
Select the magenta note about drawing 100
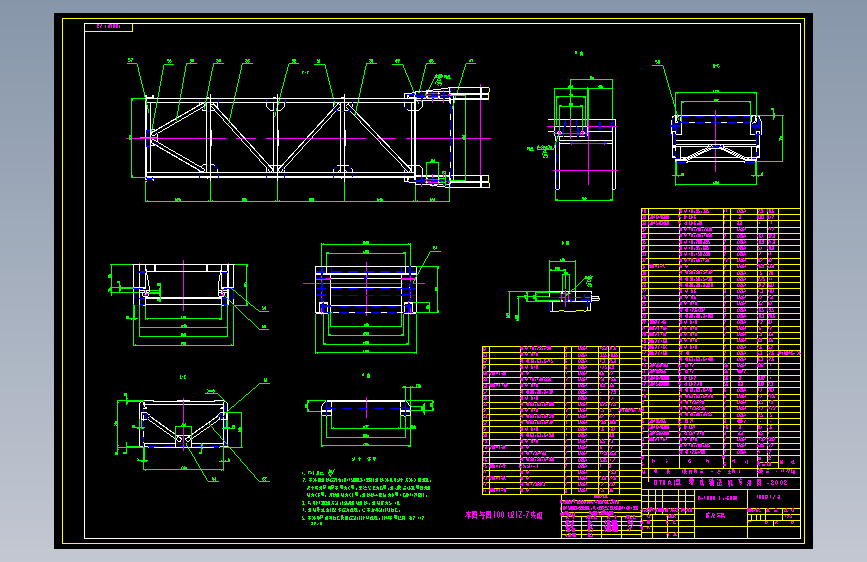(x=504, y=515)
